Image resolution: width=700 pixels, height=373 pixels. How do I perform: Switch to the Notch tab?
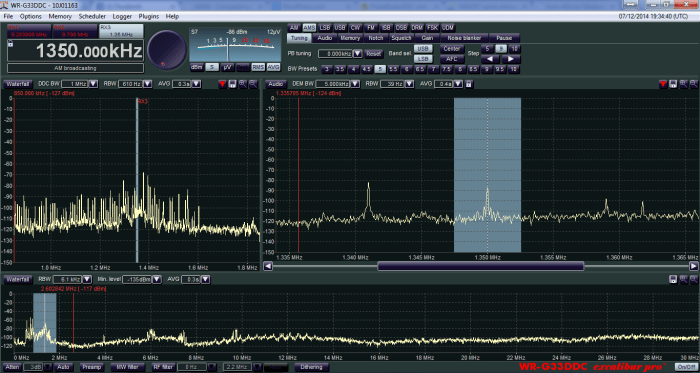click(x=376, y=38)
